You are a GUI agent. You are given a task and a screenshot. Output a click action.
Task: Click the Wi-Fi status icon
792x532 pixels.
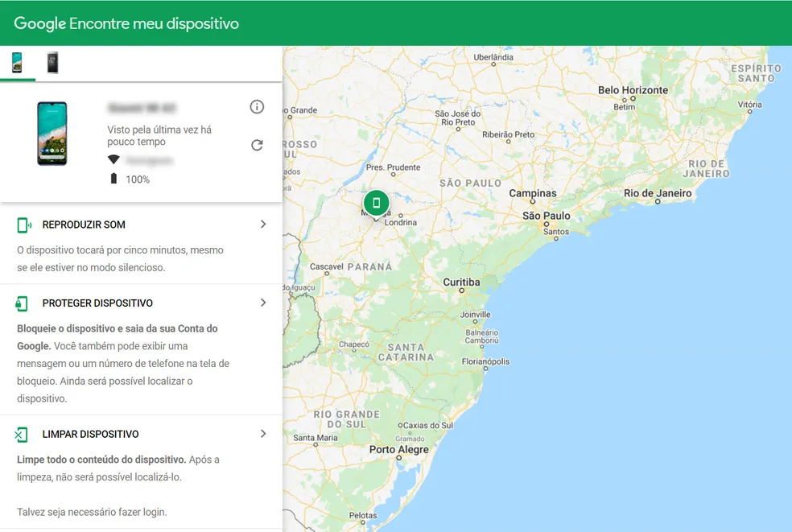click(x=113, y=160)
